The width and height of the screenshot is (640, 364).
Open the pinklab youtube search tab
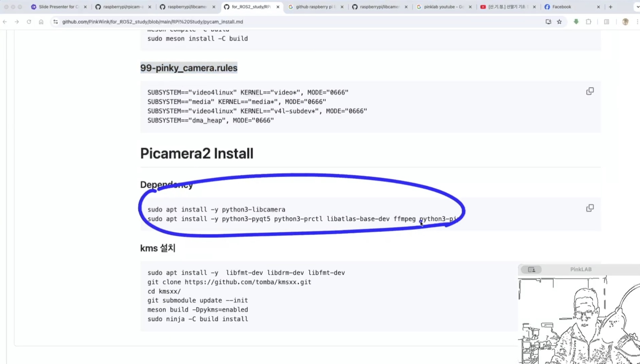(443, 7)
